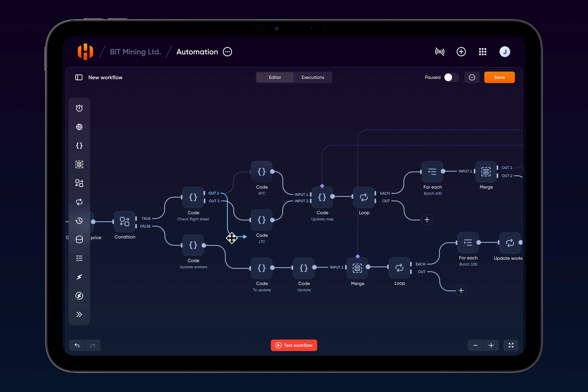
Task: Click the database node icon in sidebar
Action: coord(79,239)
